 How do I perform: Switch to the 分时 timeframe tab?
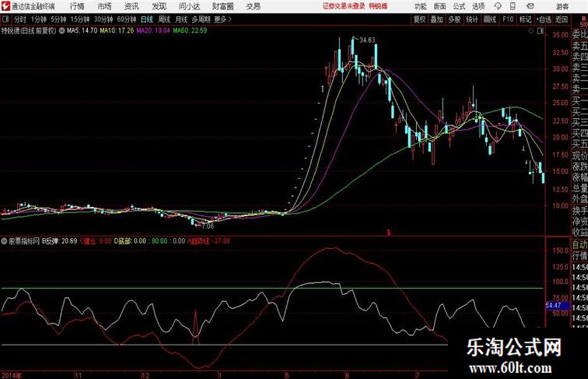click(x=21, y=19)
